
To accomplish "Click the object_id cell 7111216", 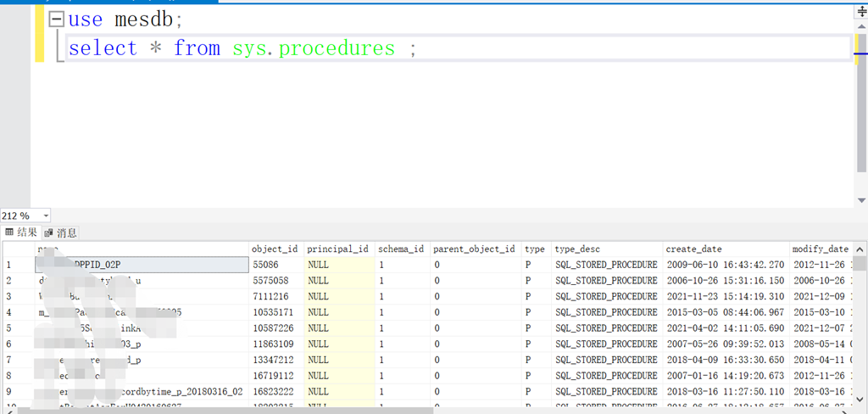I will (x=276, y=297).
